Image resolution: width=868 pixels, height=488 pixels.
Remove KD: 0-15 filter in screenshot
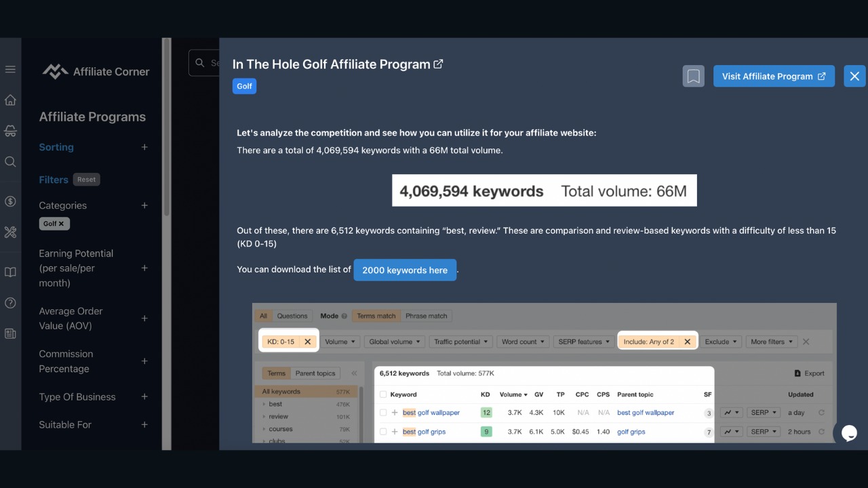307,342
